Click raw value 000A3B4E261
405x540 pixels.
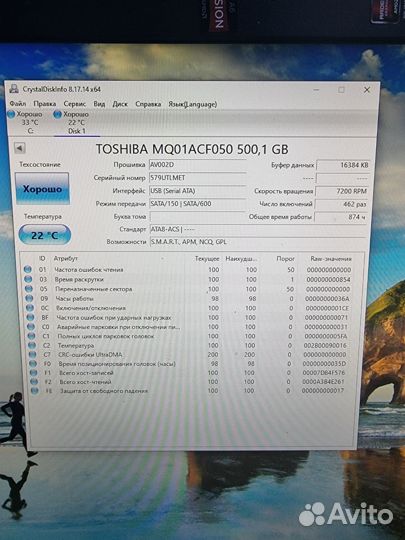point(323,382)
